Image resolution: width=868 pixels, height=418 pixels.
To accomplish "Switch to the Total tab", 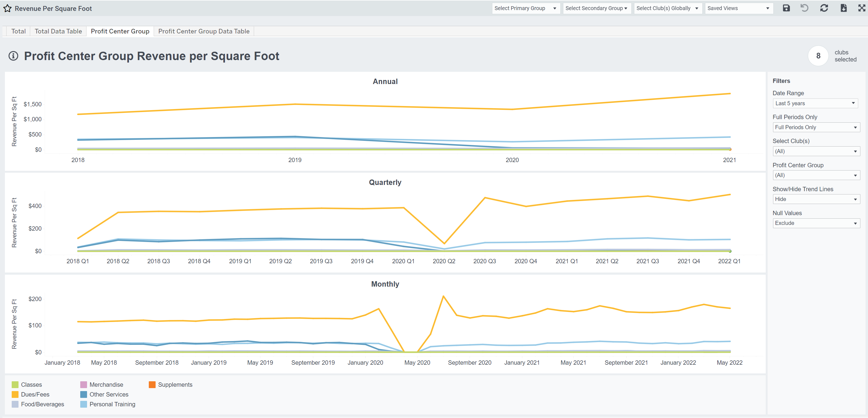I will pyautogui.click(x=18, y=31).
